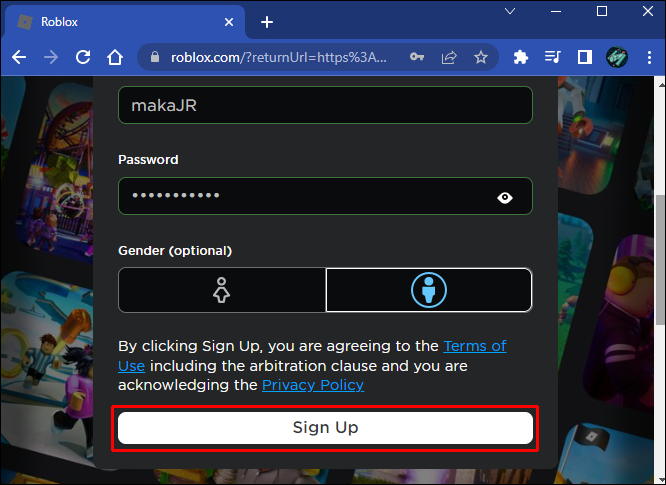Click the Sign Up button

point(325,428)
